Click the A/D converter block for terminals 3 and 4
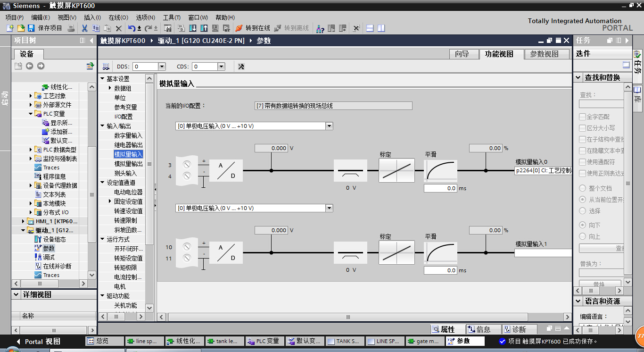 [x=226, y=171]
